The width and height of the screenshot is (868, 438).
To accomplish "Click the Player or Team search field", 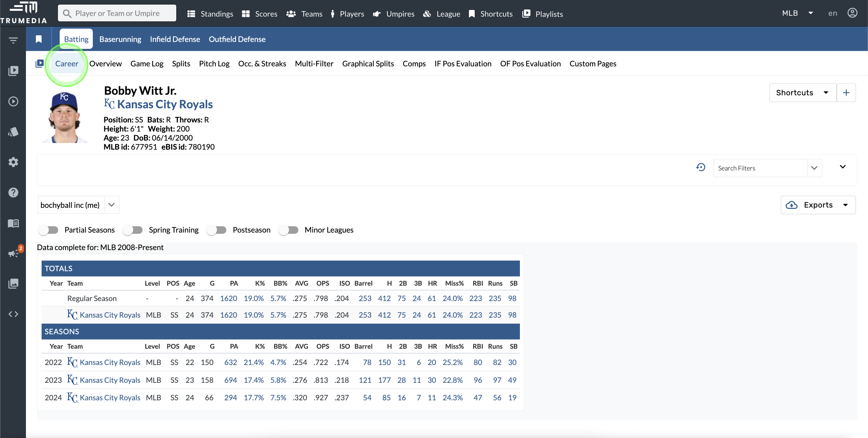I will (x=117, y=14).
